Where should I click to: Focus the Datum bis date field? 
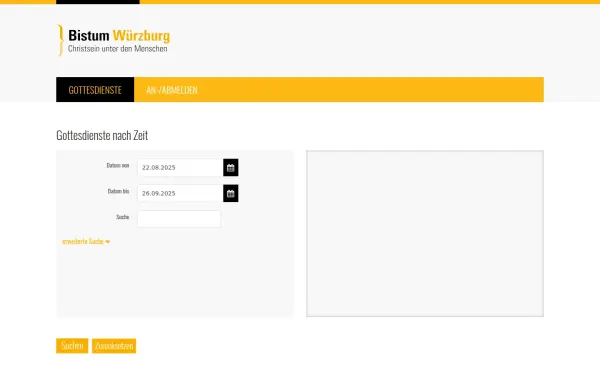point(180,193)
